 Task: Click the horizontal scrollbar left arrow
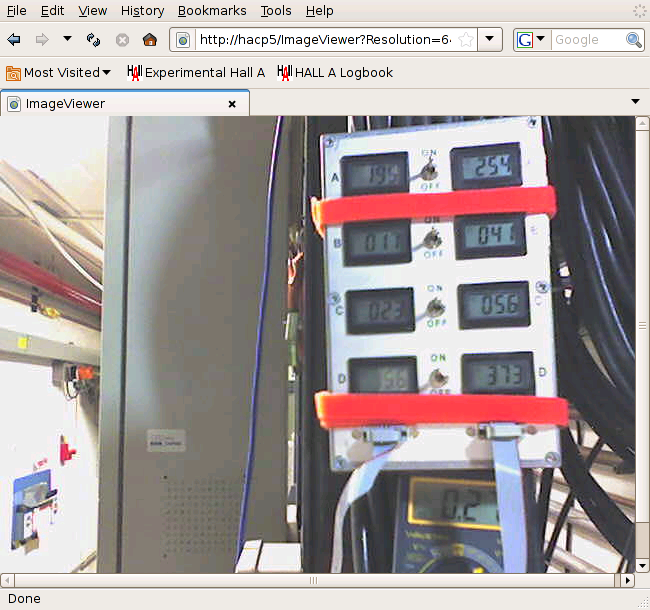click(7, 580)
